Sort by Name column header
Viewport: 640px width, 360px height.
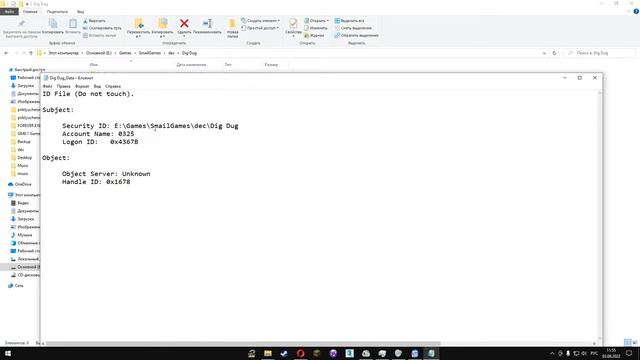[93, 64]
